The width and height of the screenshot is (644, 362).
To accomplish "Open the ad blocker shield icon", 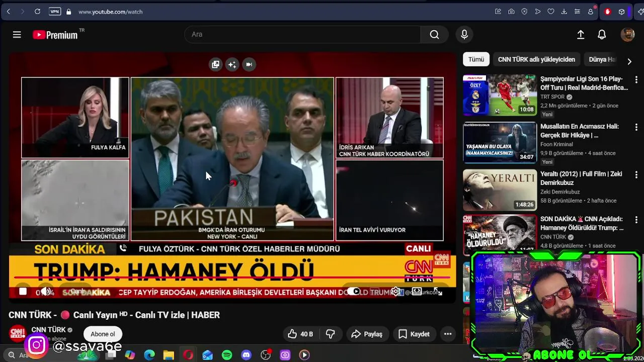I will (524, 12).
